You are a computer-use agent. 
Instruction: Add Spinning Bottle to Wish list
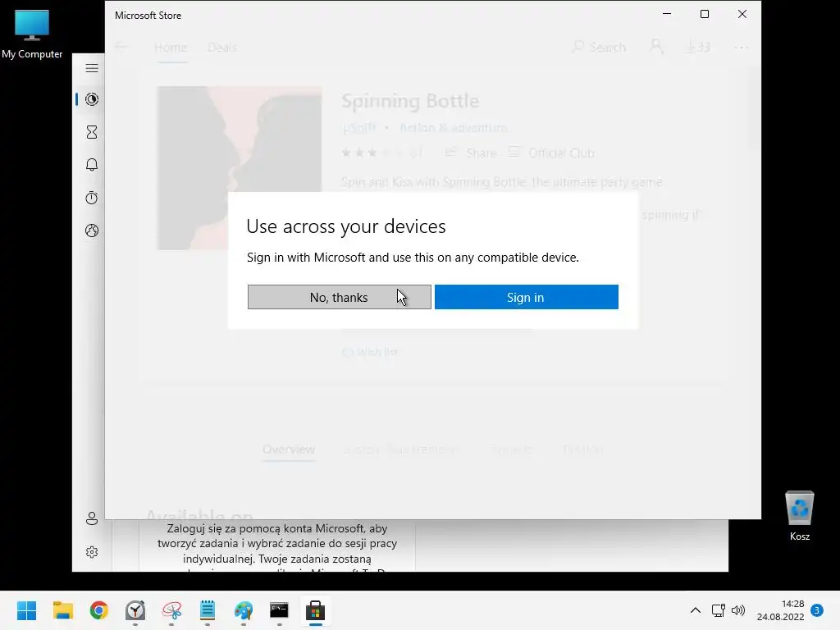(370, 352)
